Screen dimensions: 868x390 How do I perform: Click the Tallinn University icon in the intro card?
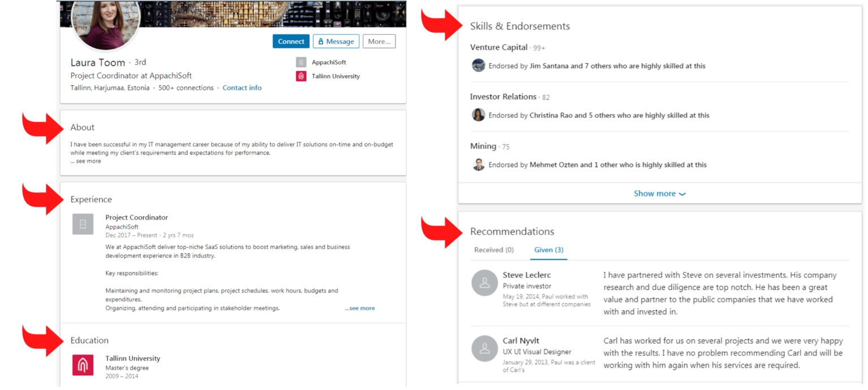301,76
